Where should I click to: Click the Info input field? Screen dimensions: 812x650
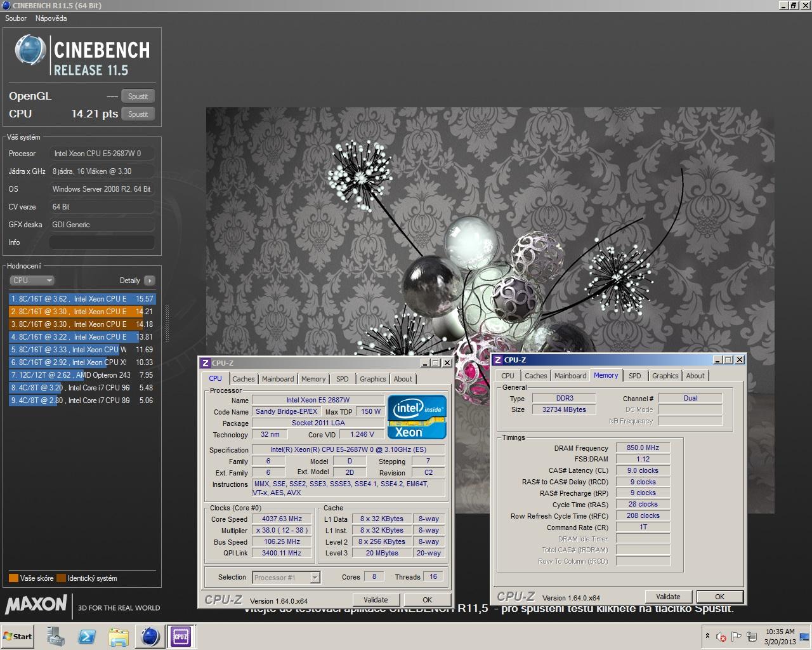[x=101, y=242]
